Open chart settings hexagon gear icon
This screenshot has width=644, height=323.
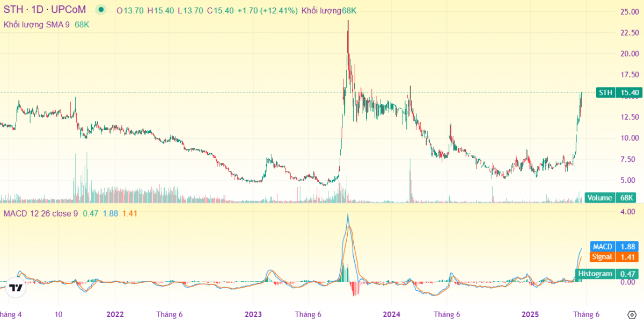[631, 314]
